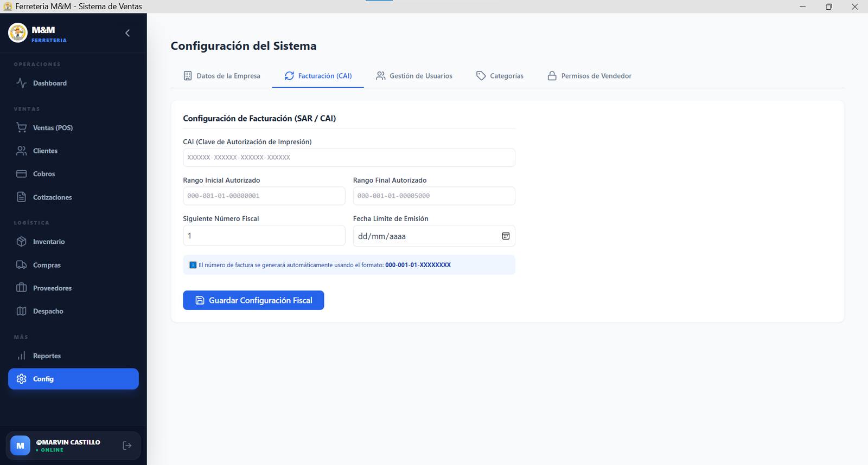
Task: Click the M&M Ferreteria logo
Action: point(18,33)
